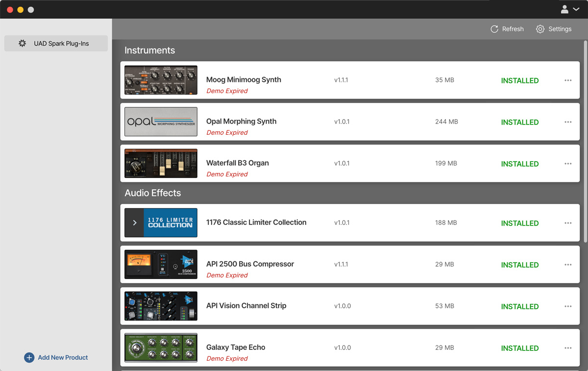The width and height of the screenshot is (588, 371).
Task: Select UAD Spark Plug-Ins in sidebar
Action: pyautogui.click(x=56, y=43)
